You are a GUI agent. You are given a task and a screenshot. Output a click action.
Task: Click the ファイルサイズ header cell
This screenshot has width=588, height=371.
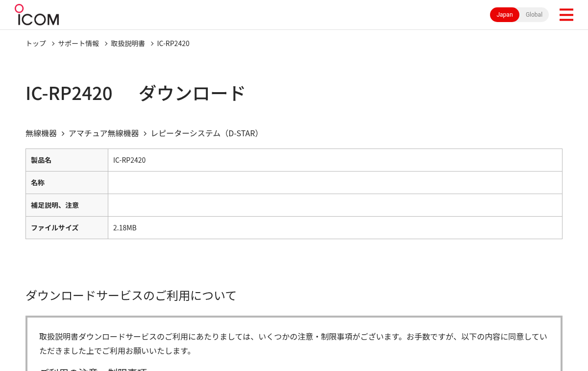67,228
